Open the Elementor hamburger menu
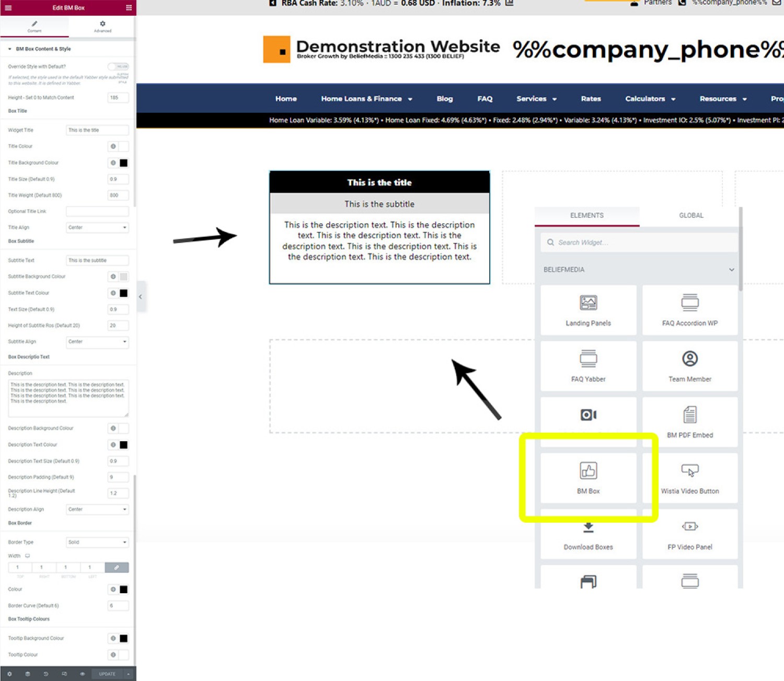 point(8,8)
